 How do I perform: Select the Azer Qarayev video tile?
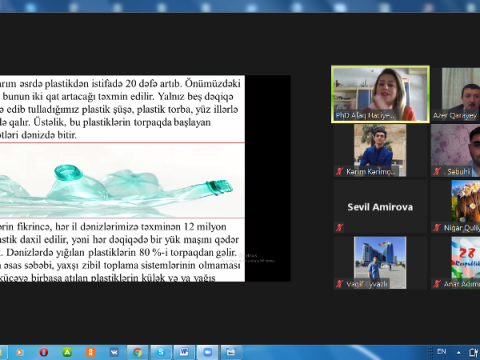(456, 94)
